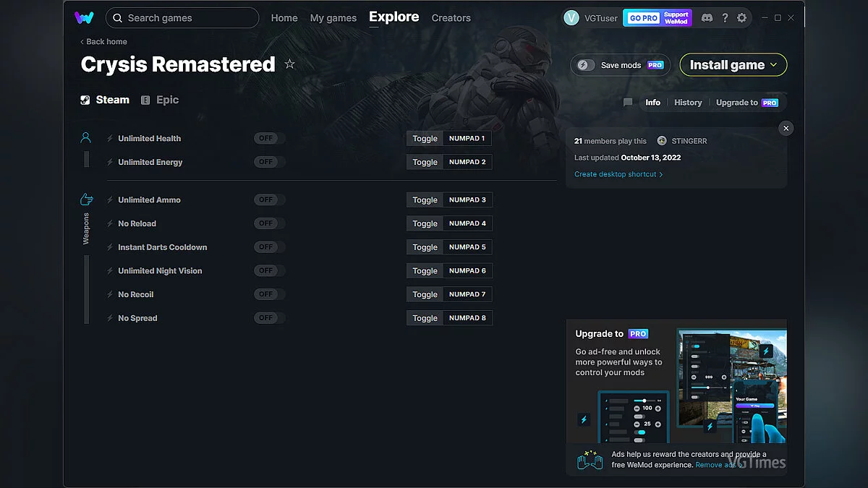The height and width of the screenshot is (488, 868).
Task: Click the comments speech bubble icon
Action: click(628, 103)
